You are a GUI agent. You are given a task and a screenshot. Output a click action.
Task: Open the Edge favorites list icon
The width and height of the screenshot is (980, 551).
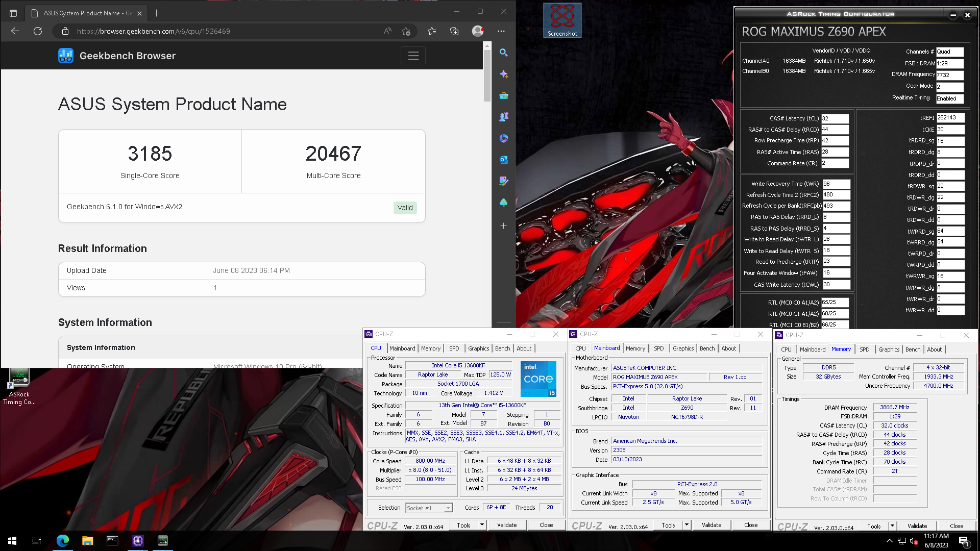point(432,31)
